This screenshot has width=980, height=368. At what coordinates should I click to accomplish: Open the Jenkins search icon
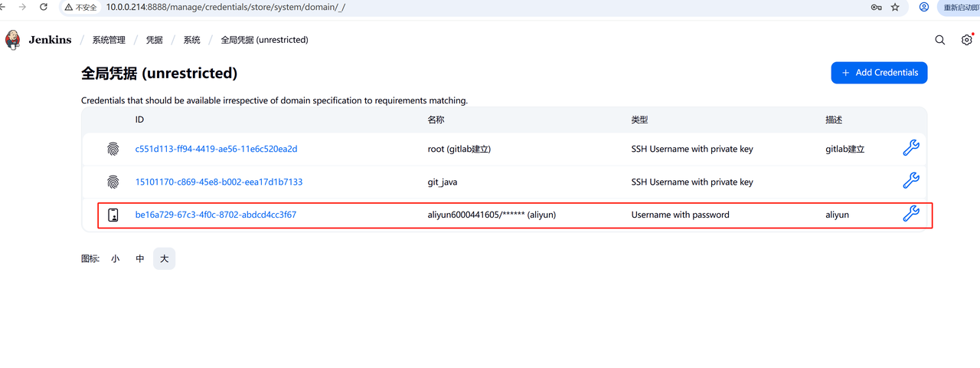[x=940, y=40]
